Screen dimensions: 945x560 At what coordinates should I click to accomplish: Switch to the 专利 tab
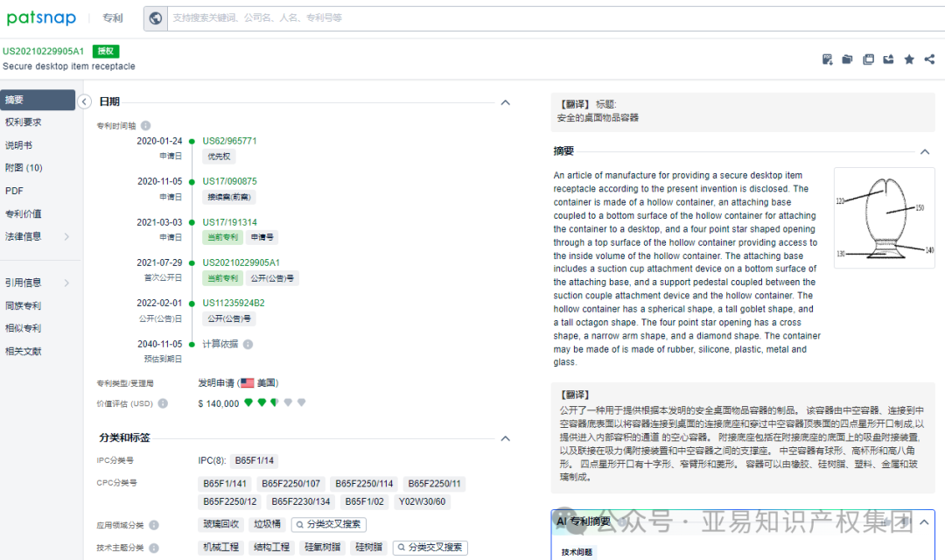(112, 17)
